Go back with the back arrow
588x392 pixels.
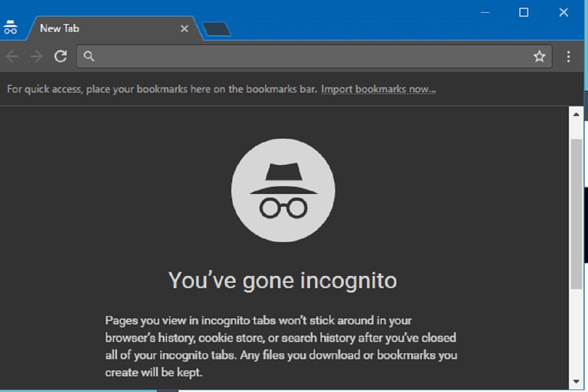click(12, 56)
